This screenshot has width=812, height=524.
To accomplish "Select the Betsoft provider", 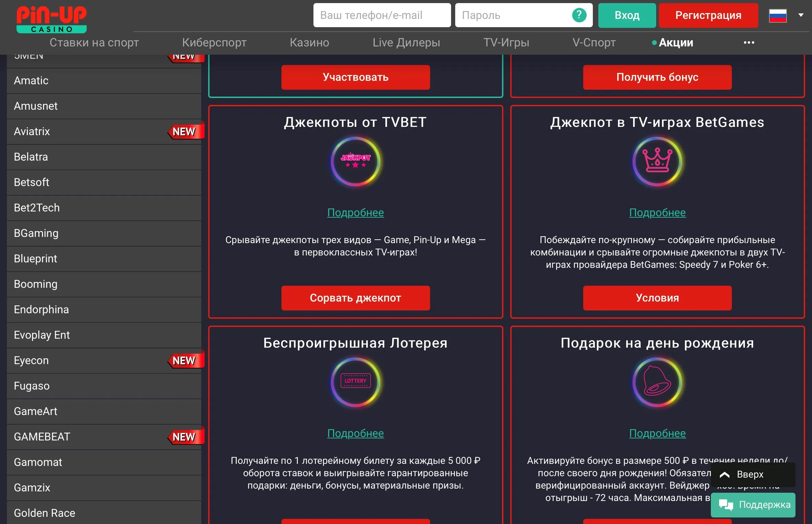I will (104, 182).
